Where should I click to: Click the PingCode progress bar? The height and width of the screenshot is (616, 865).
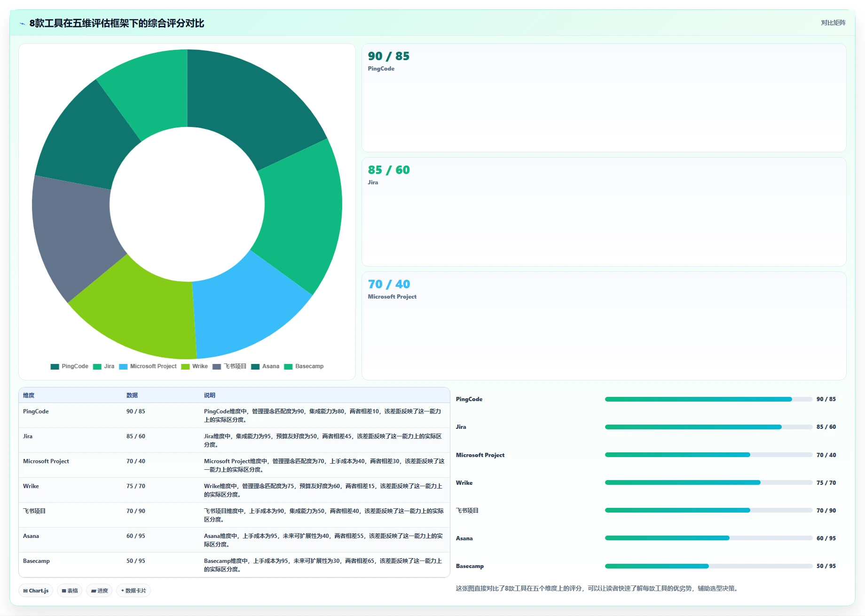[x=708, y=399]
